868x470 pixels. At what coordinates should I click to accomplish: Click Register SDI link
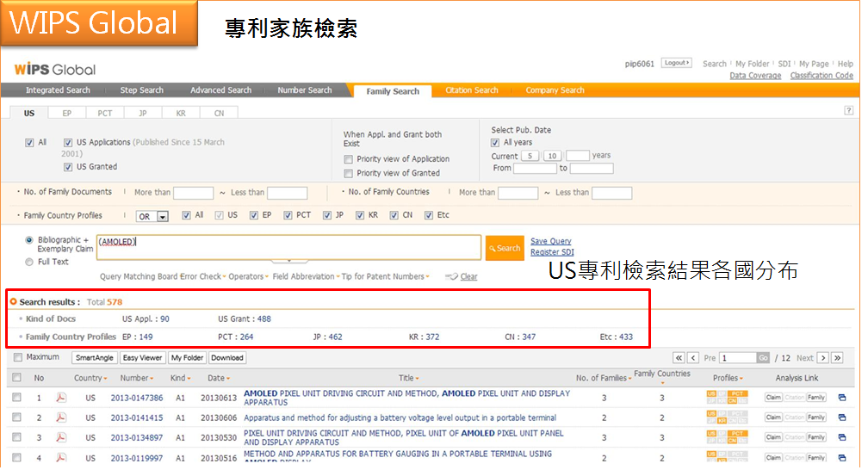coord(552,252)
